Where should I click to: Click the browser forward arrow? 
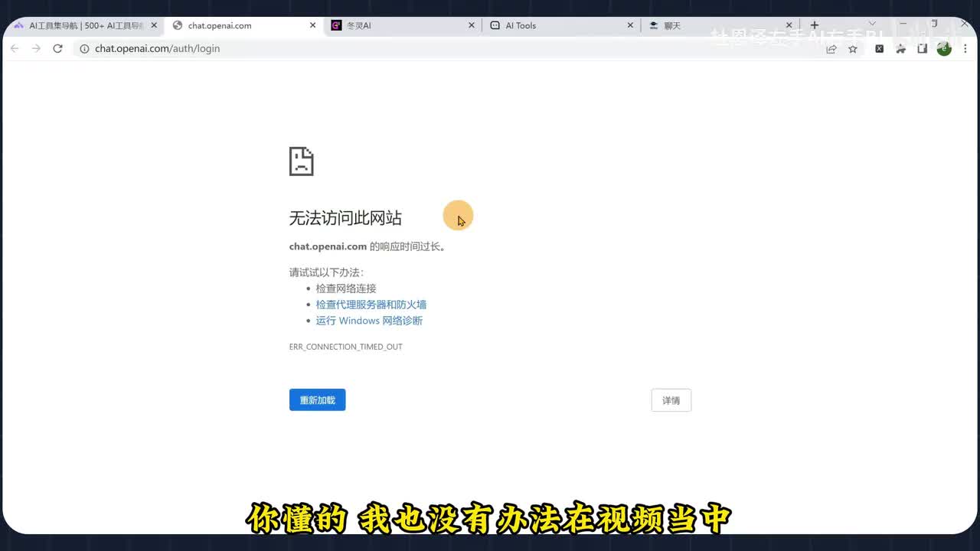[x=36, y=48]
